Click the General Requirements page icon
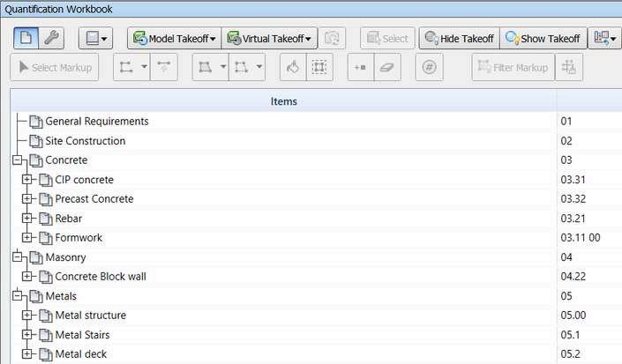 coord(36,122)
